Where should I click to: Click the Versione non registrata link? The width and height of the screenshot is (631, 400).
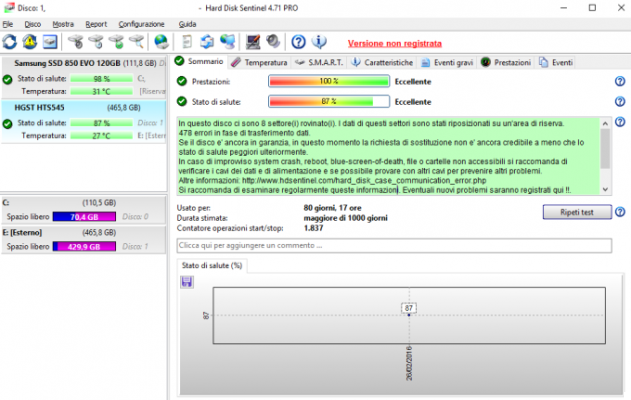tap(395, 43)
